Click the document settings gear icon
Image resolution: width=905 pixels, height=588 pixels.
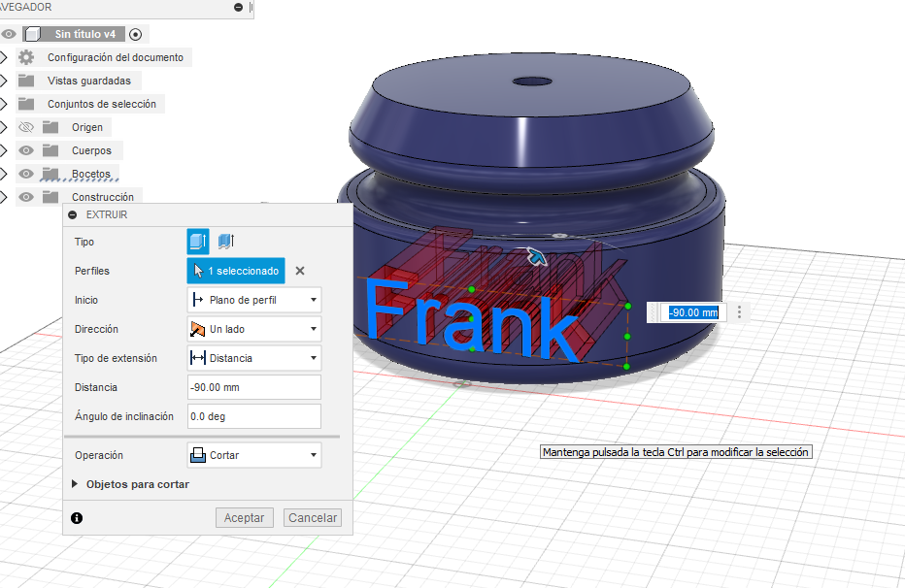pos(26,57)
